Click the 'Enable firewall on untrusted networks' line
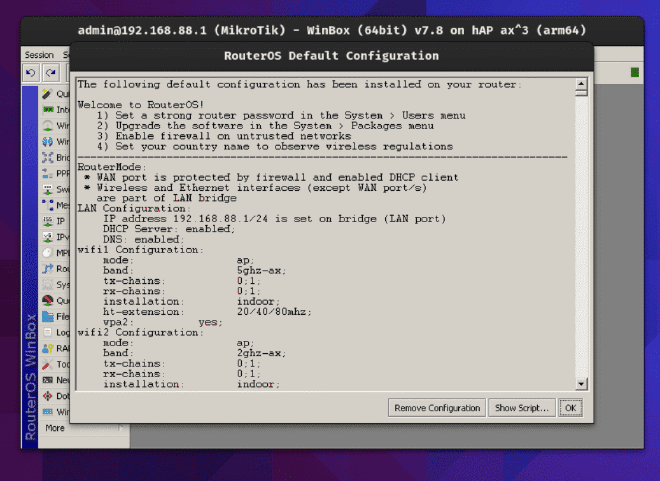 (x=224, y=136)
